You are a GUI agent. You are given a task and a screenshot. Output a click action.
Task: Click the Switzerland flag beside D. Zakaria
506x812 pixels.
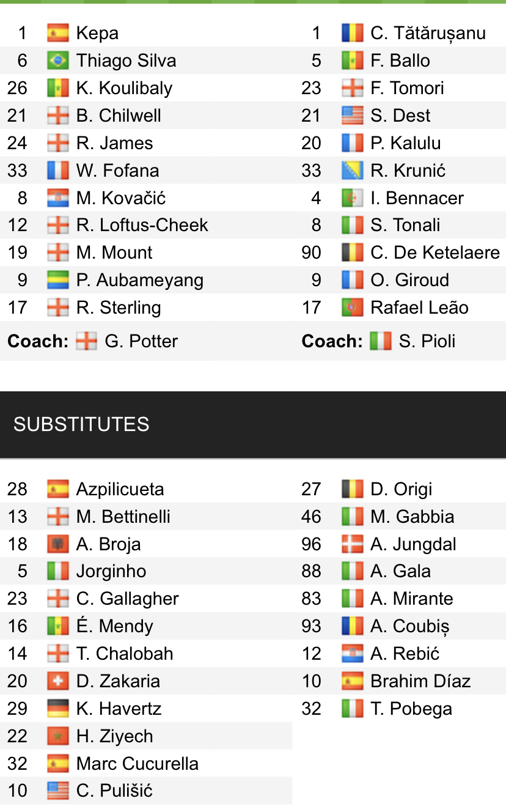57,681
